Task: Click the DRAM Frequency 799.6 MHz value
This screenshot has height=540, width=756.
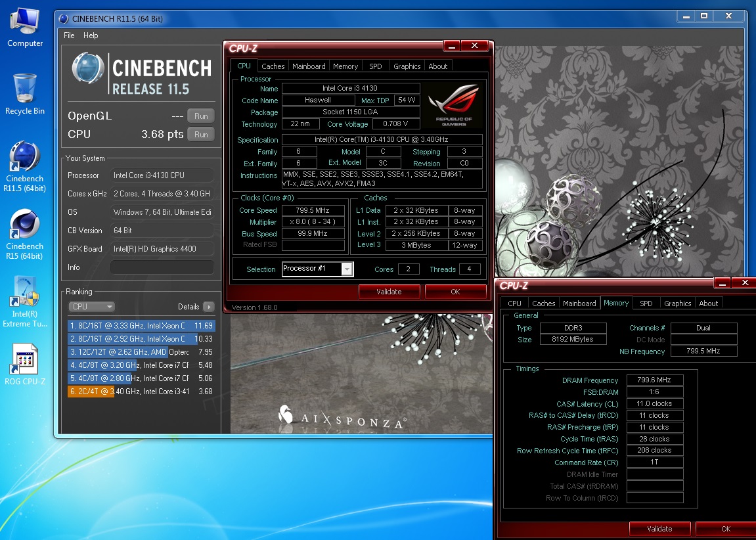Action: [655, 380]
